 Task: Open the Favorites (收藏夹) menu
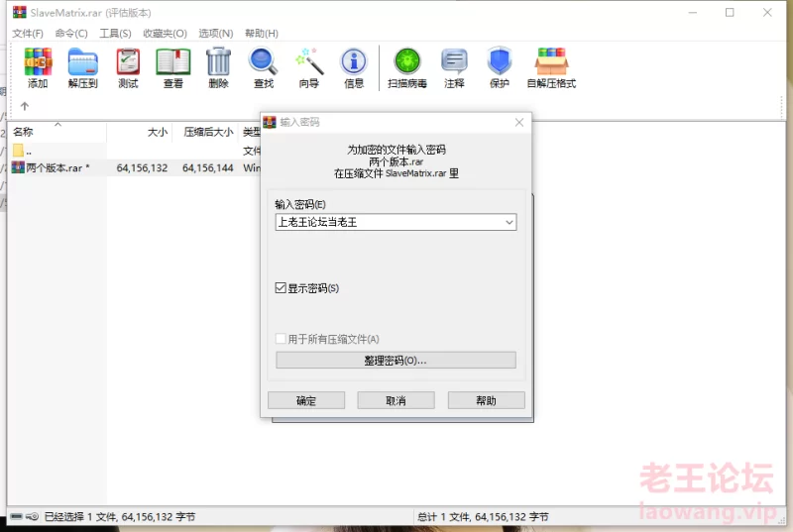point(165,34)
